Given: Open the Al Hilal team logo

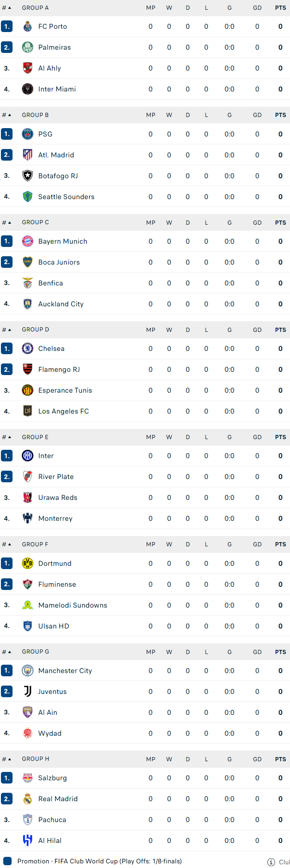Looking at the screenshot, I should pos(27,841).
